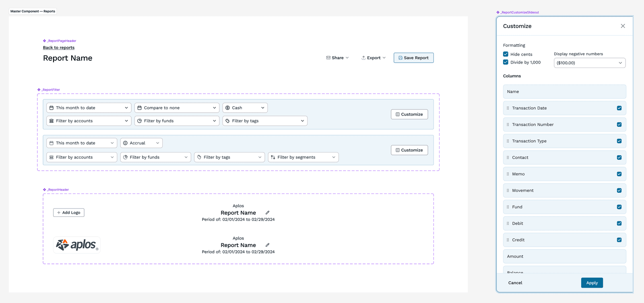
Task: Select the Amount column row
Action: pos(564,256)
